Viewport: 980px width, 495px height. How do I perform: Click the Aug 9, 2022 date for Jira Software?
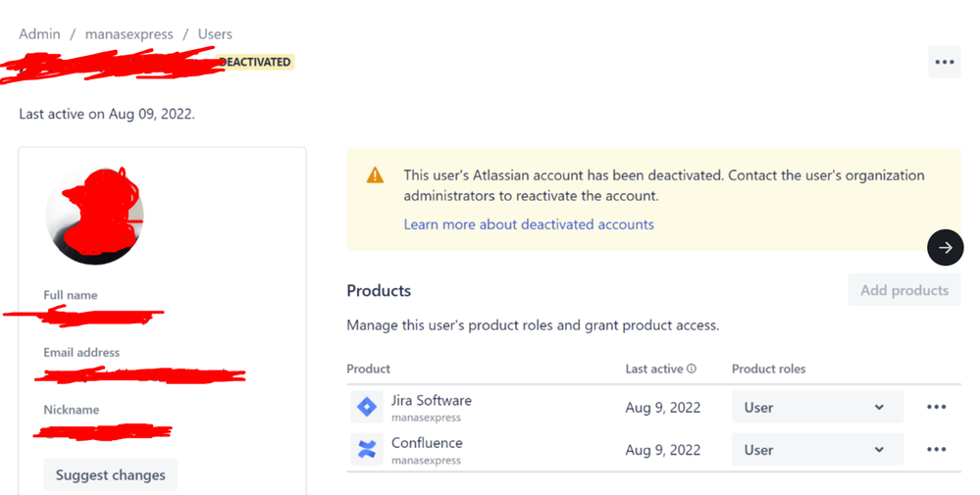(662, 408)
